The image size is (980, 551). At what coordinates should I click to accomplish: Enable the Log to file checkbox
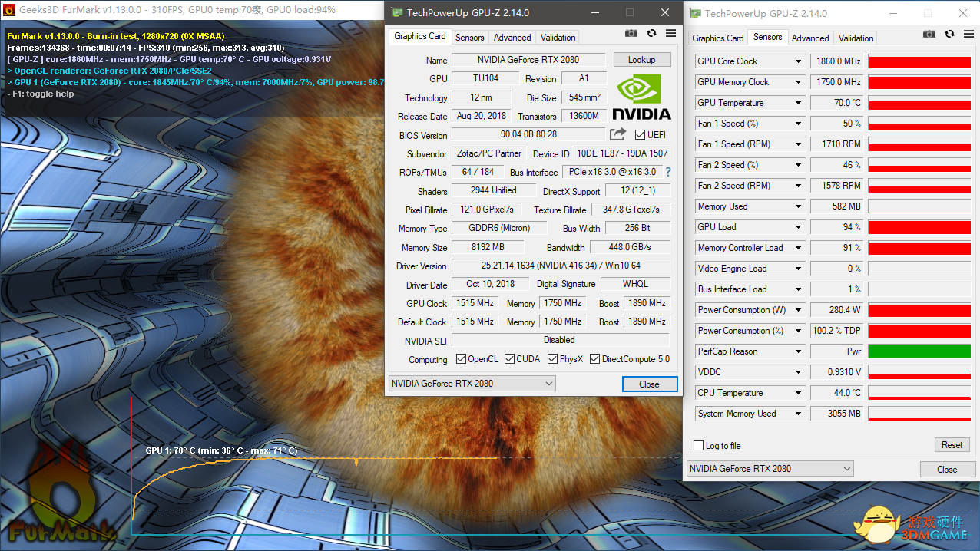pyautogui.click(x=698, y=446)
